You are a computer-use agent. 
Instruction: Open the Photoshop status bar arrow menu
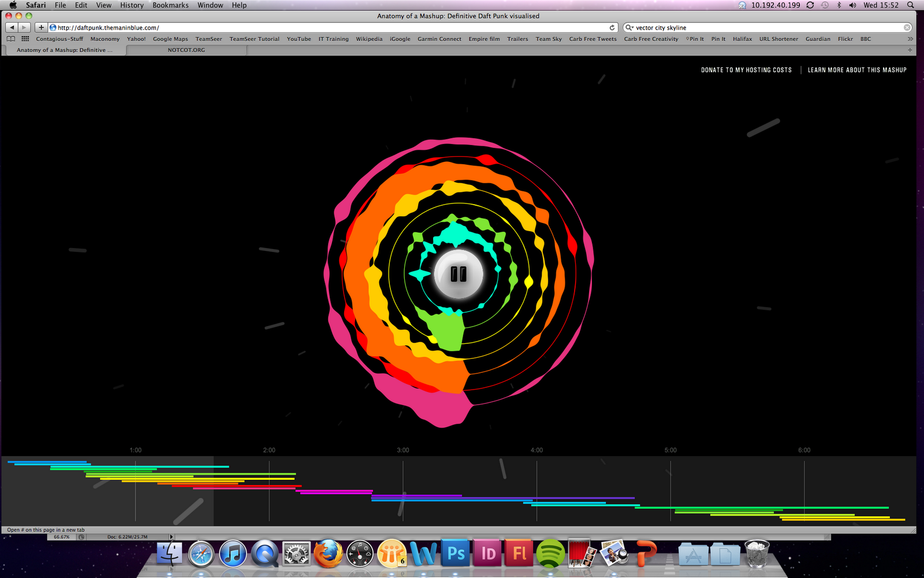coord(171,537)
